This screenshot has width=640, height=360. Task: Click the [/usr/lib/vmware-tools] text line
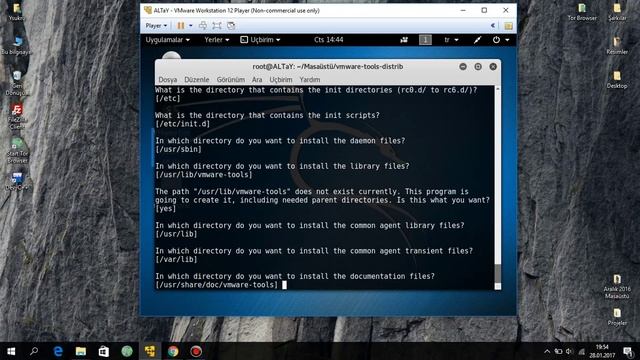tap(204, 175)
